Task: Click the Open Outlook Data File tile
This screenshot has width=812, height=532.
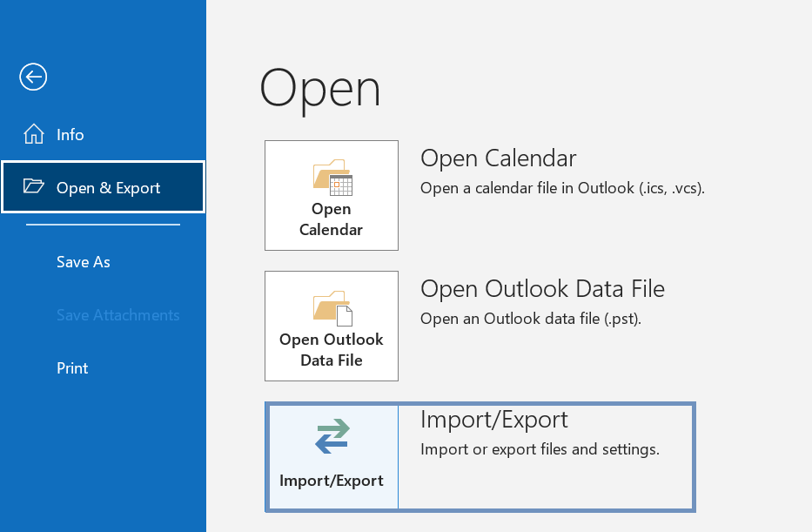Action: click(x=331, y=326)
